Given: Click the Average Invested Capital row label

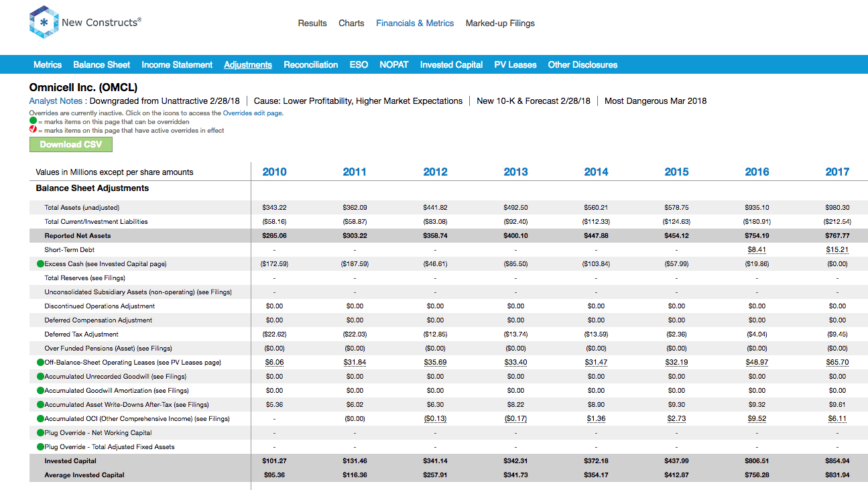Looking at the screenshot, I should (84, 475).
